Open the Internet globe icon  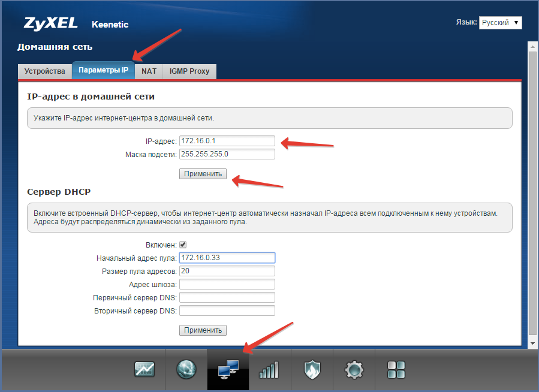click(186, 370)
